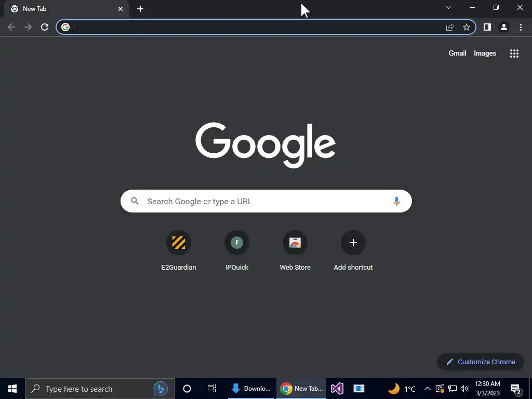Click the forward navigation arrow
Viewport: 532px width, 399px height.
(28, 27)
